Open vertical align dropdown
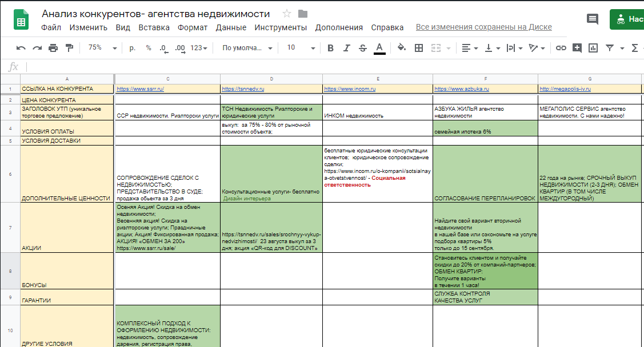Viewport: 644px width, 347px height. click(492, 48)
